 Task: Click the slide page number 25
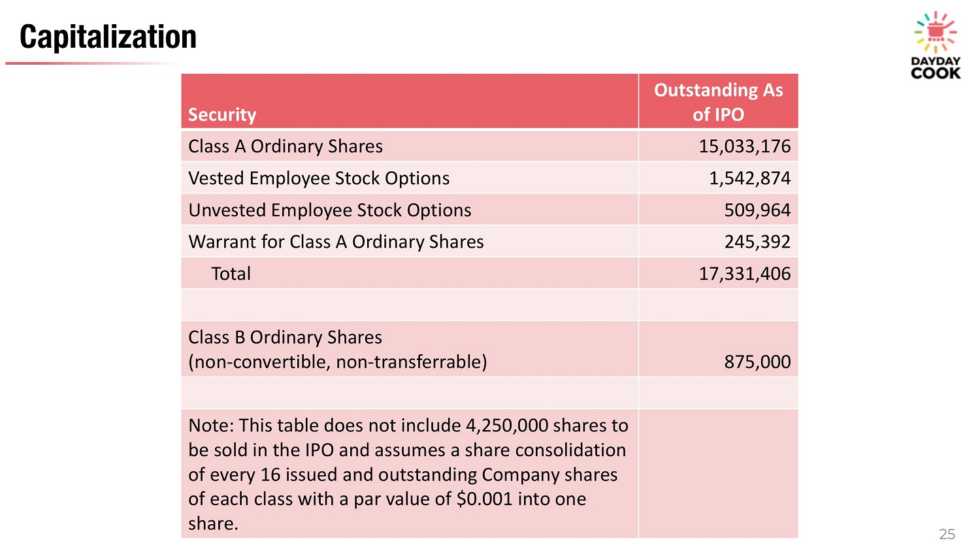947,534
